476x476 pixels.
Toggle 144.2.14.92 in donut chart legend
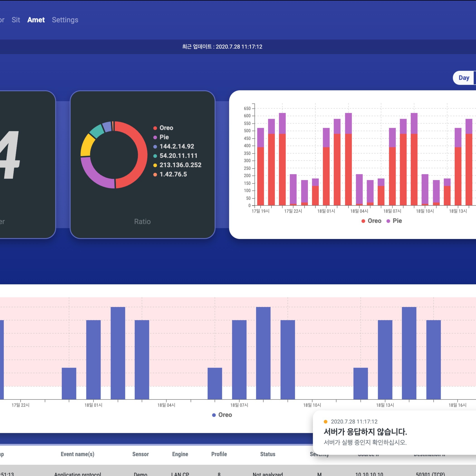tap(176, 146)
